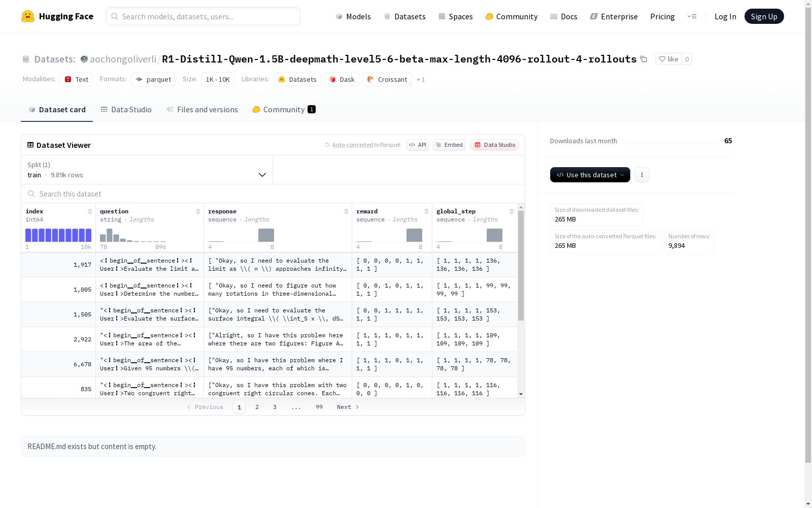Select the parquet format tag
The width and height of the screenshot is (812, 508).
click(x=153, y=79)
